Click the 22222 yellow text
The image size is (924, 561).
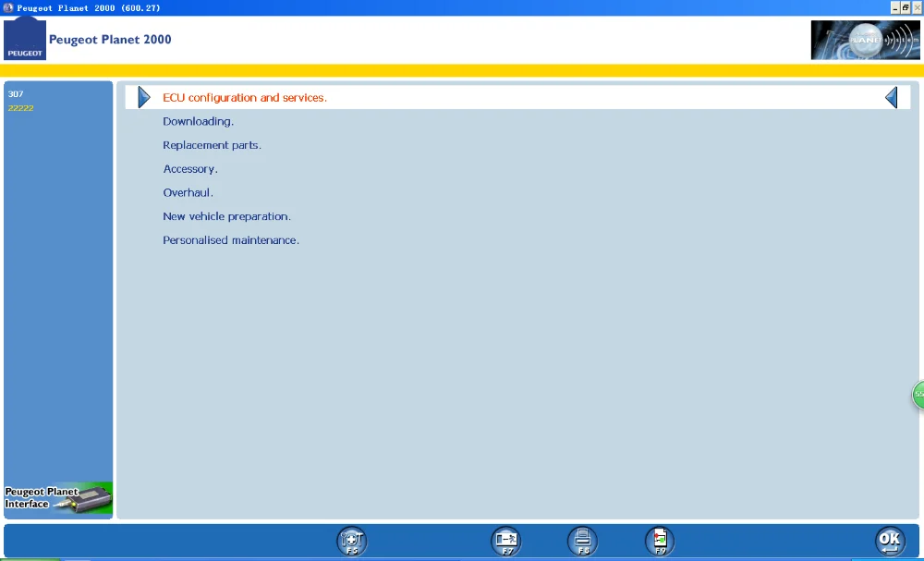point(20,108)
